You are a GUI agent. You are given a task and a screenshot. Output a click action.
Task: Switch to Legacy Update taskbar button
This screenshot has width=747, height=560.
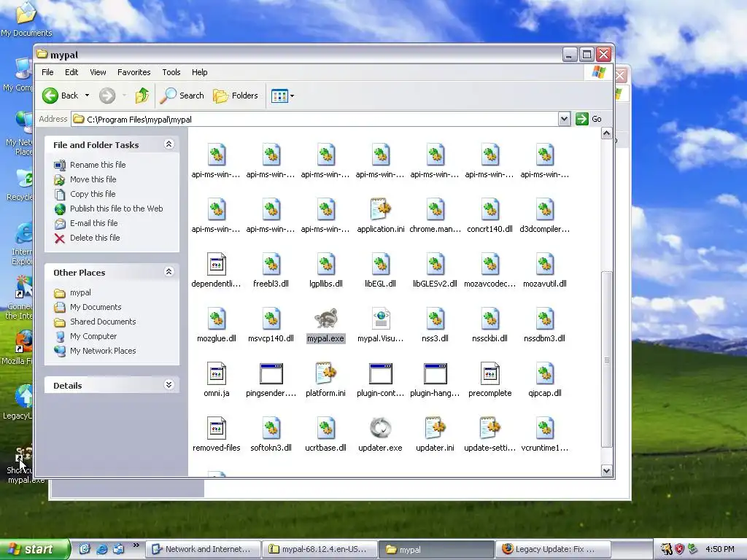click(553, 549)
